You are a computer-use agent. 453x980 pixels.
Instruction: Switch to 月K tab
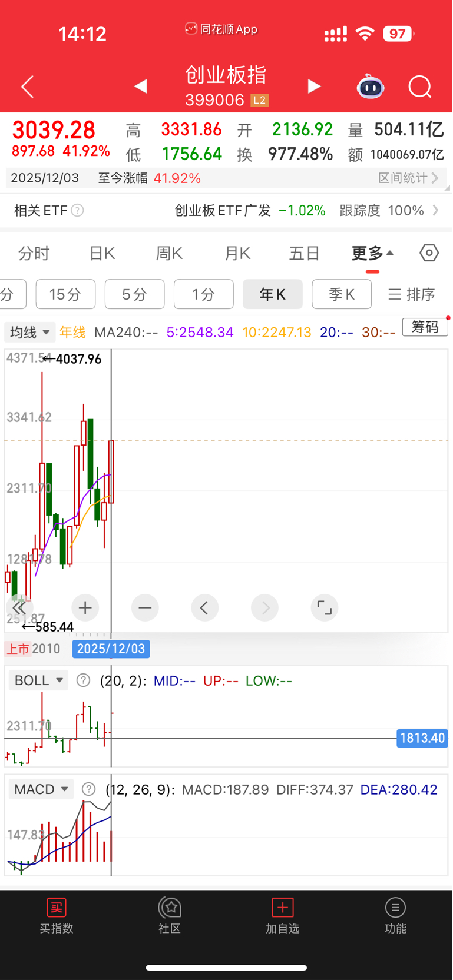(237, 254)
